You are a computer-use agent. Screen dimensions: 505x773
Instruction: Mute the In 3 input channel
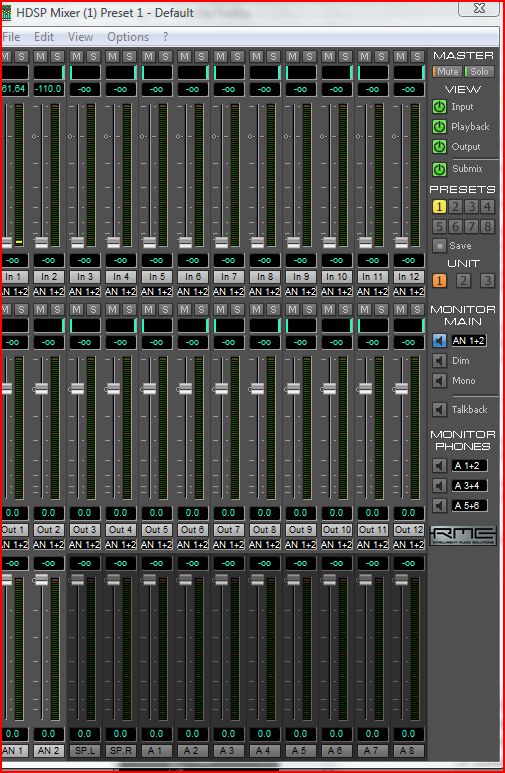click(76, 56)
